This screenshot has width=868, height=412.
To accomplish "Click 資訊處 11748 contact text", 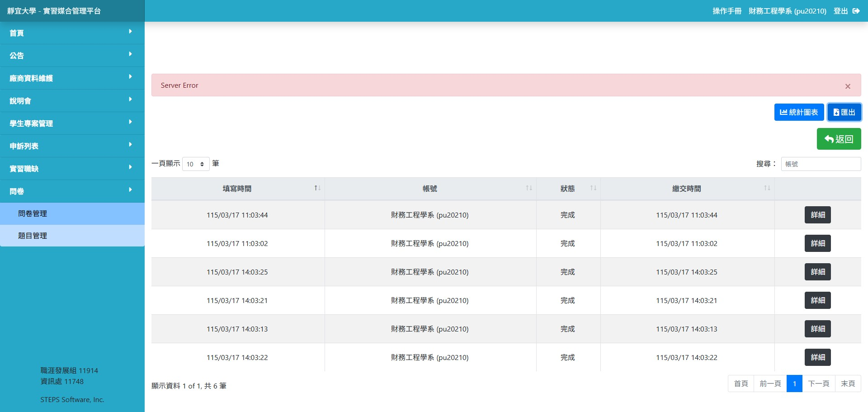I will 62,382.
